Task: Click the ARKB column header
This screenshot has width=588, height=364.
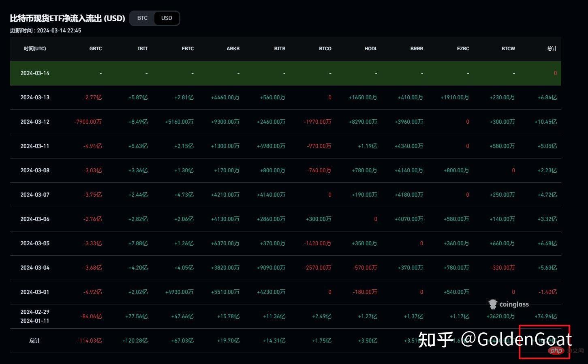Action: coord(233,49)
